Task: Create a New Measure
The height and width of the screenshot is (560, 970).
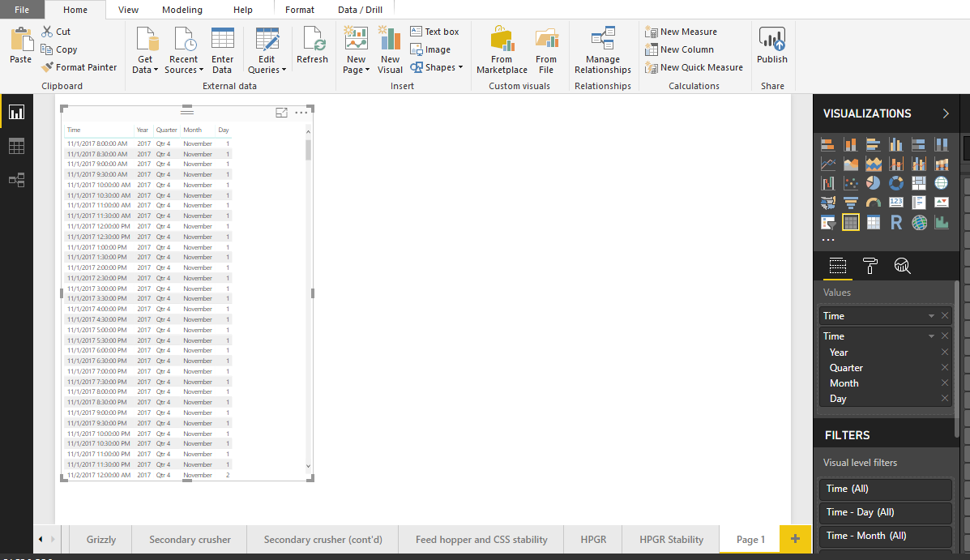Action: [x=681, y=32]
